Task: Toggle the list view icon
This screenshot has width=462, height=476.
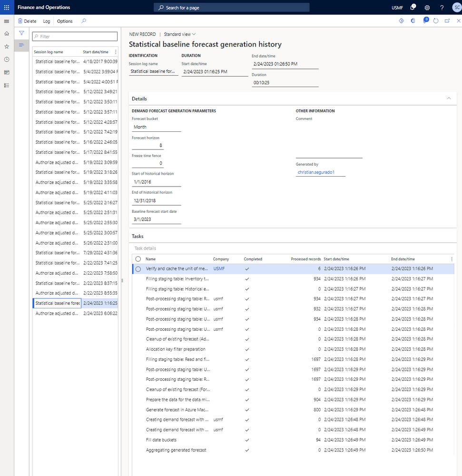Action: click(x=21, y=45)
